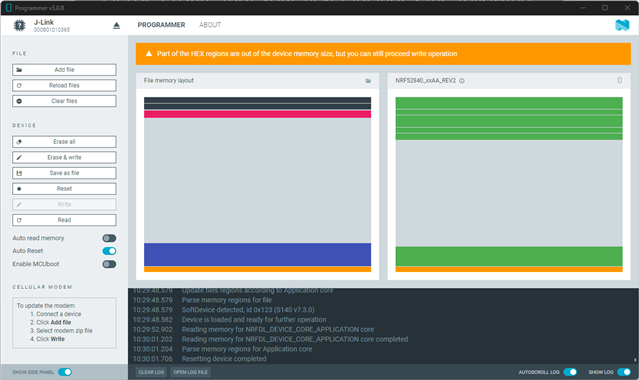Click the J-Link device chip icon
639x380 pixels.
[19, 25]
